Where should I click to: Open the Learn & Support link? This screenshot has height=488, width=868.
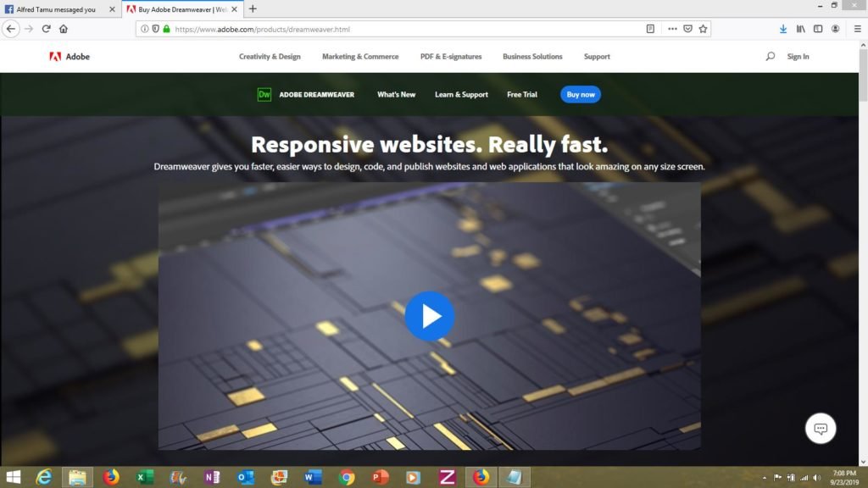tap(461, 95)
